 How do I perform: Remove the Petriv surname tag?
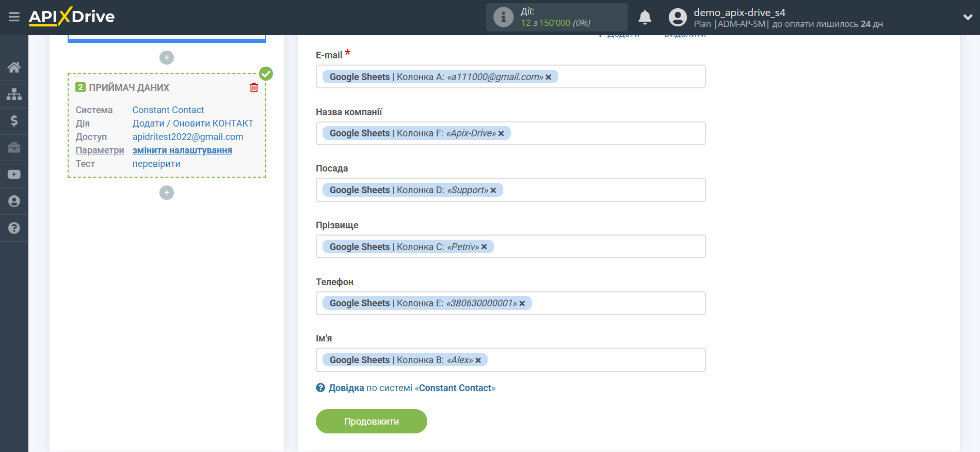coord(484,247)
